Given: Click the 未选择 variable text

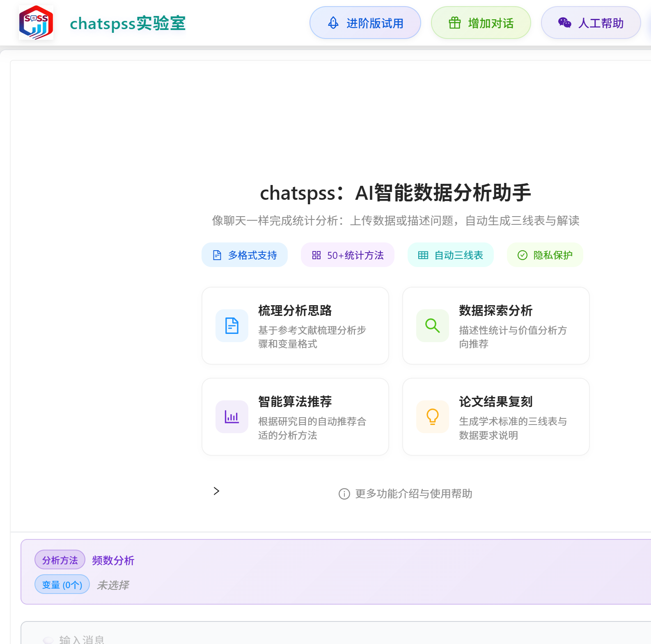Looking at the screenshot, I should tap(113, 585).
